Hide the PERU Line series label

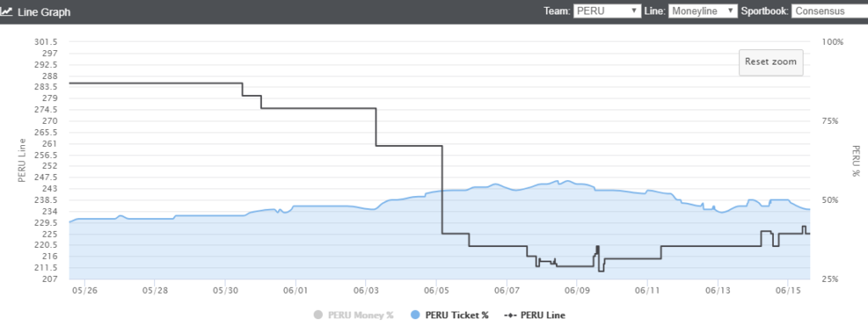tap(543, 315)
